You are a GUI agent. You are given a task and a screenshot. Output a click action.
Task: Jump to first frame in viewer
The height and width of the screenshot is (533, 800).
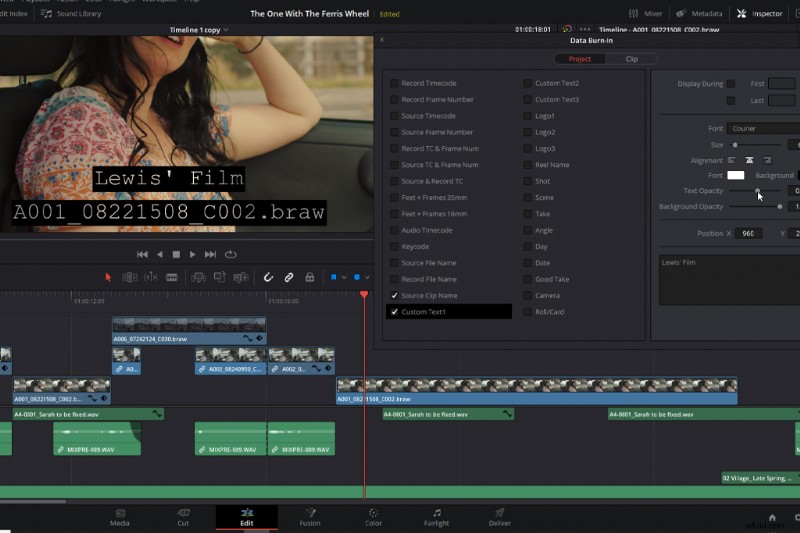pos(142,254)
